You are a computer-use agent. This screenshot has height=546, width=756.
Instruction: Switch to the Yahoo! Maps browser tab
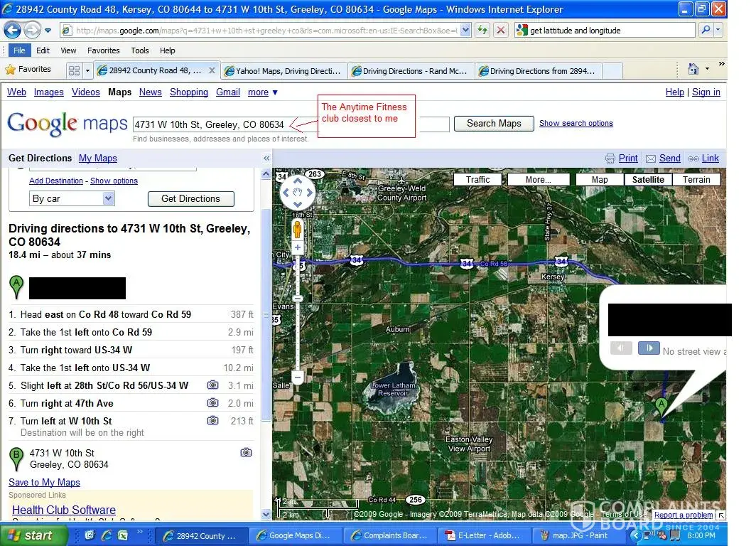tap(284, 70)
